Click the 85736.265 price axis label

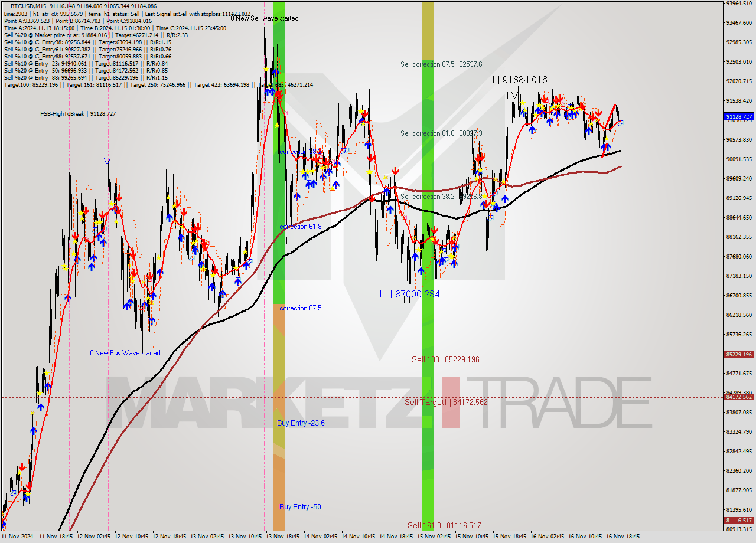[x=739, y=334]
